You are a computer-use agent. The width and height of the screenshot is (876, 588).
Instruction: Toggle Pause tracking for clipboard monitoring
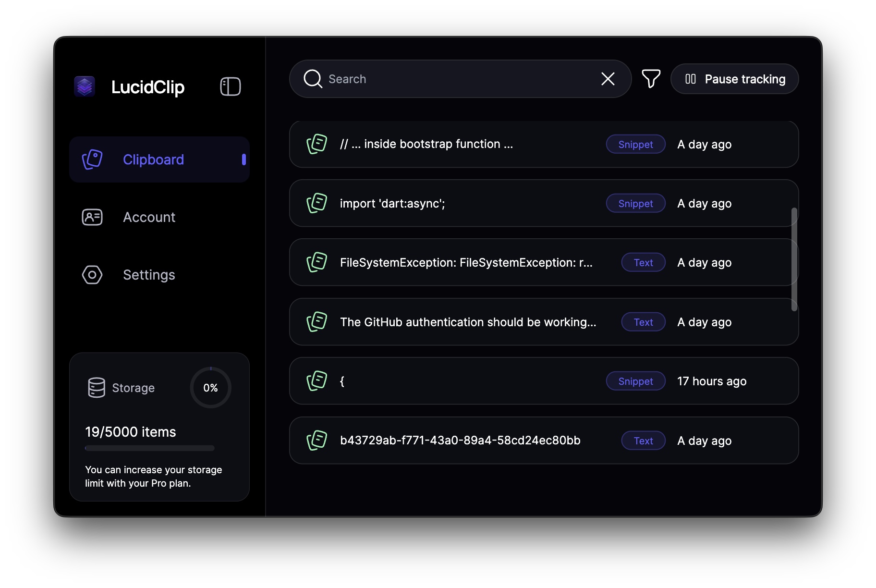pos(734,79)
